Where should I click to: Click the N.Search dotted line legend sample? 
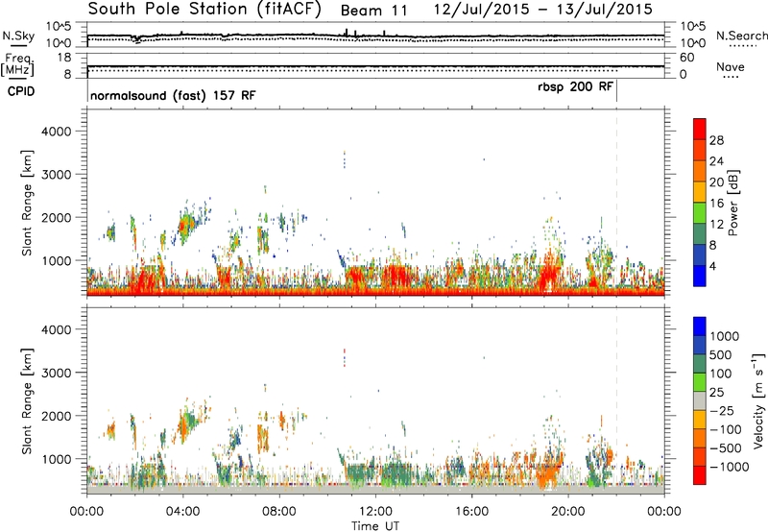(743, 46)
